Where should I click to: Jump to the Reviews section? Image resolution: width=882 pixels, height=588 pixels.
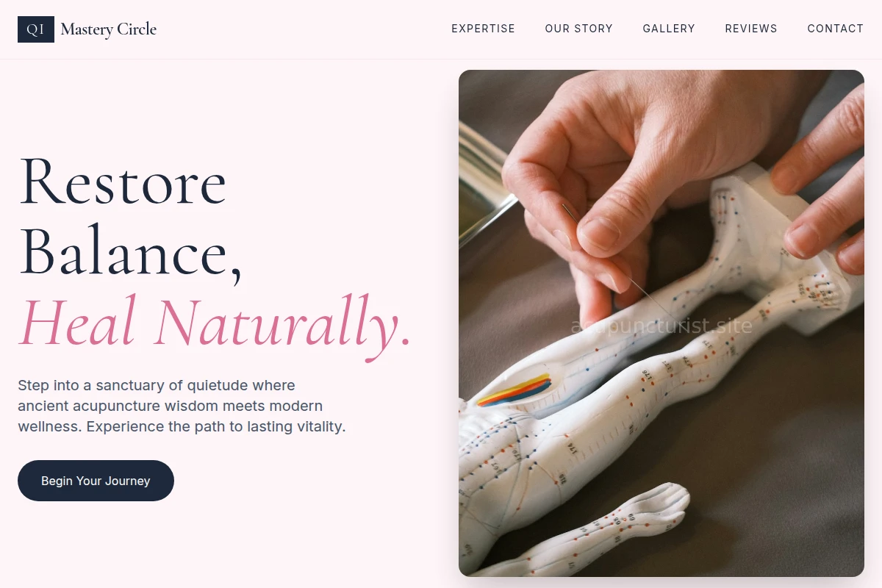(x=751, y=29)
